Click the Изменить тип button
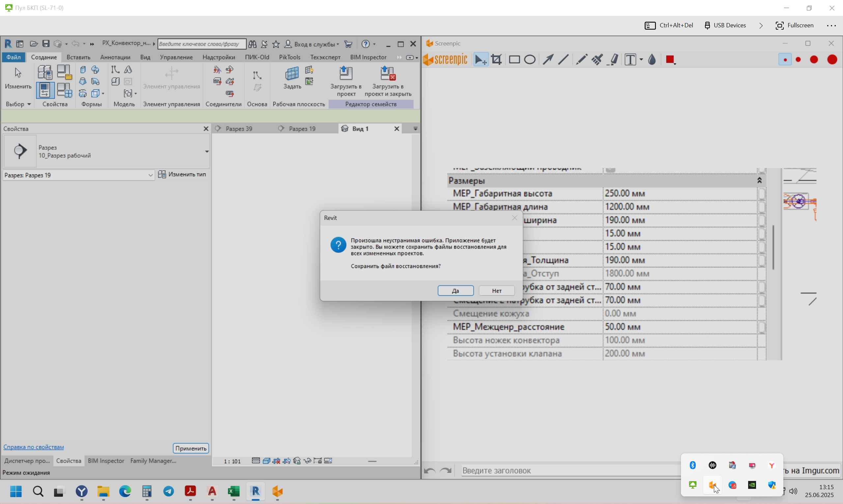 tap(183, 174)
